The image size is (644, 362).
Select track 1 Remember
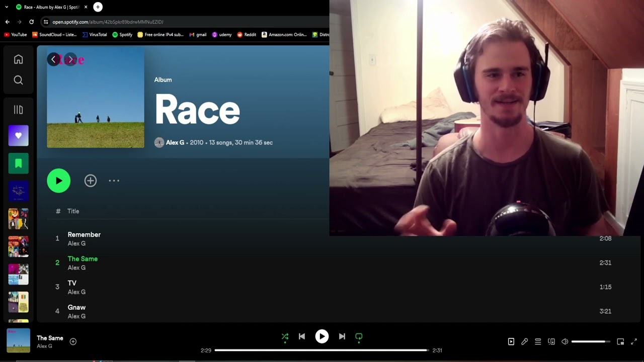tap(84, 234)
